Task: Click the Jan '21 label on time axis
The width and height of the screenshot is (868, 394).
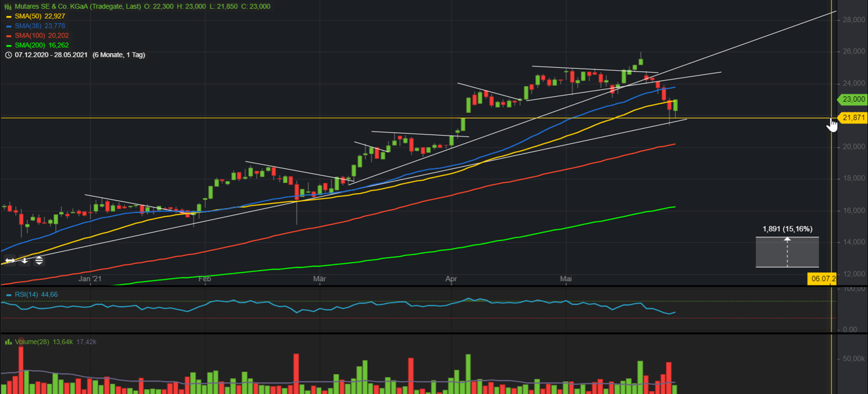Action: [x=90, y=279]
